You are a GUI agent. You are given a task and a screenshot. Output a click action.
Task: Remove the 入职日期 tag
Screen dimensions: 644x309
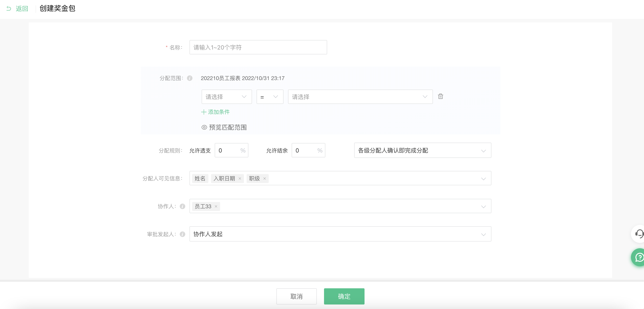[x=240, y=178]
